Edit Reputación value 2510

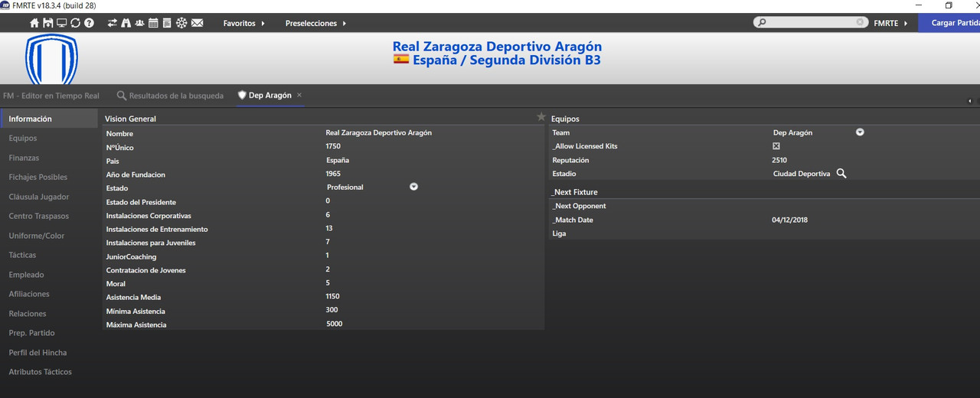click(779, 160)
